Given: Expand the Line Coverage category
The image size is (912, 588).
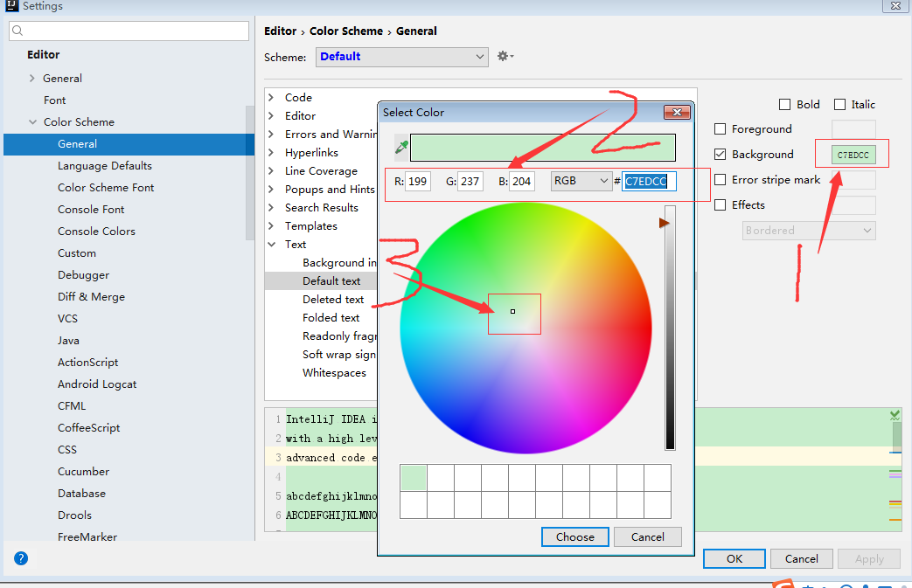Looking at the screenshot, I should 271,171.
